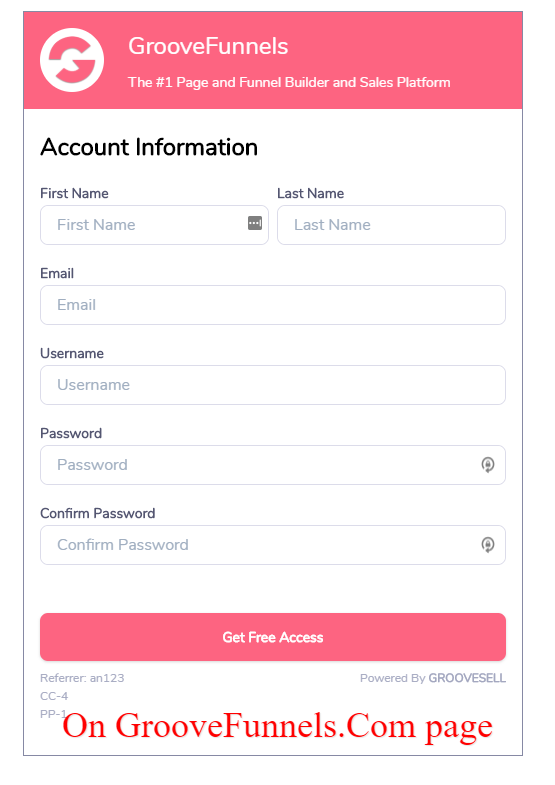
Task: Click the password manager icon in Password field
Action: pos(487,465)
